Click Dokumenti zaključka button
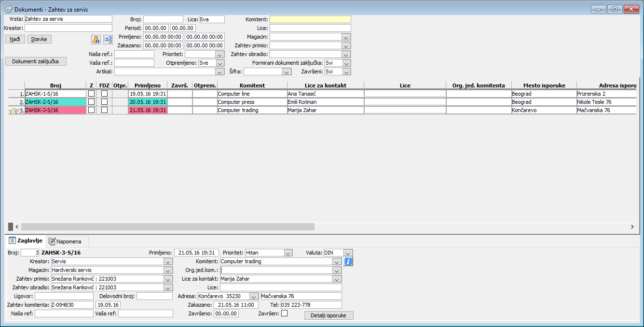644x327 pixels. 36,61
